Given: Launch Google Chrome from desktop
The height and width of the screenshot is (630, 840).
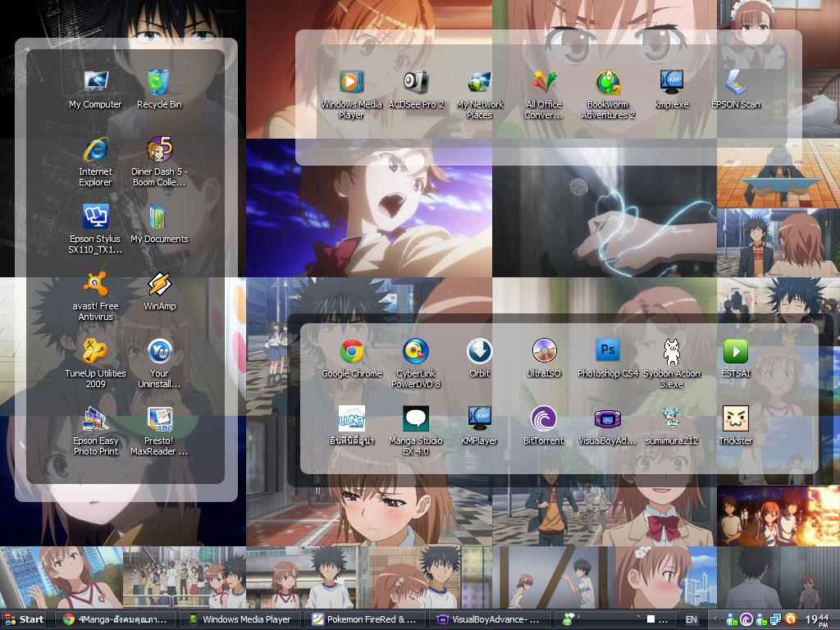Looking at the screenshot, I should pyautogui.click(x=351, y=358).
